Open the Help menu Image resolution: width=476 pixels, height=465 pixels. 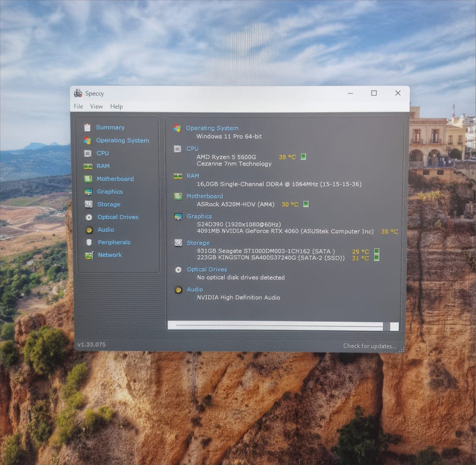pyautogui.click(x=117, y=107)
